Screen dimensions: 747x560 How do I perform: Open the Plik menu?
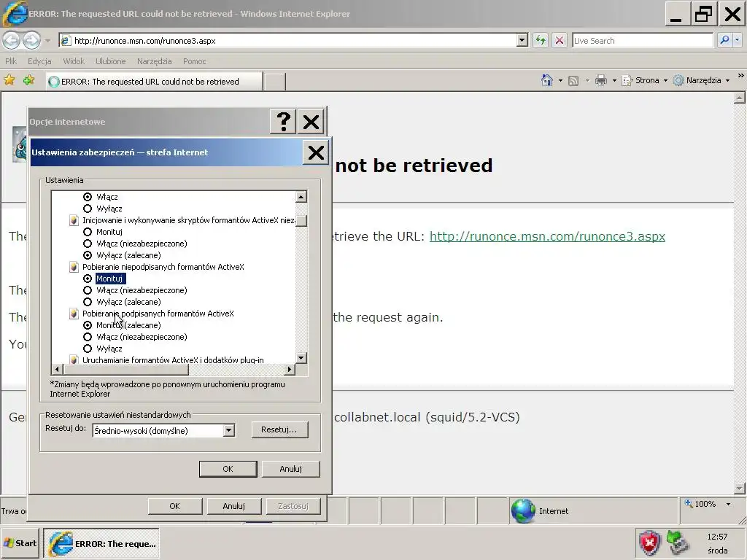pos(11,61)
